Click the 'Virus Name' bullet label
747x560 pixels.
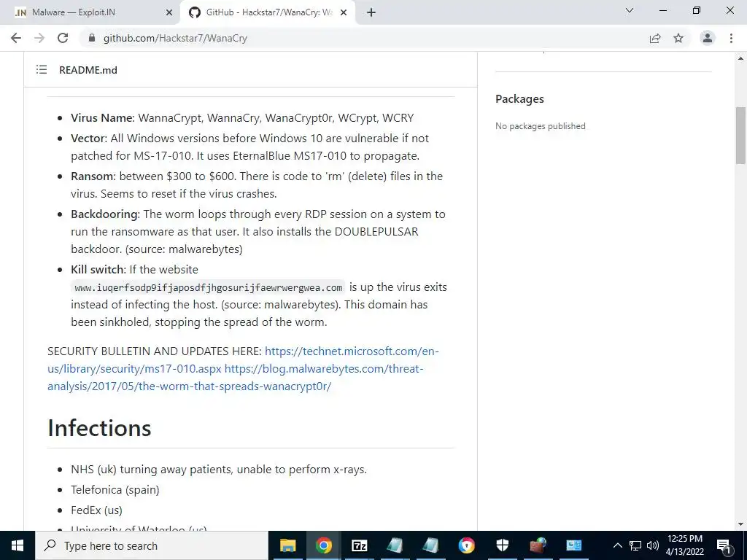[x=101, y=118]
